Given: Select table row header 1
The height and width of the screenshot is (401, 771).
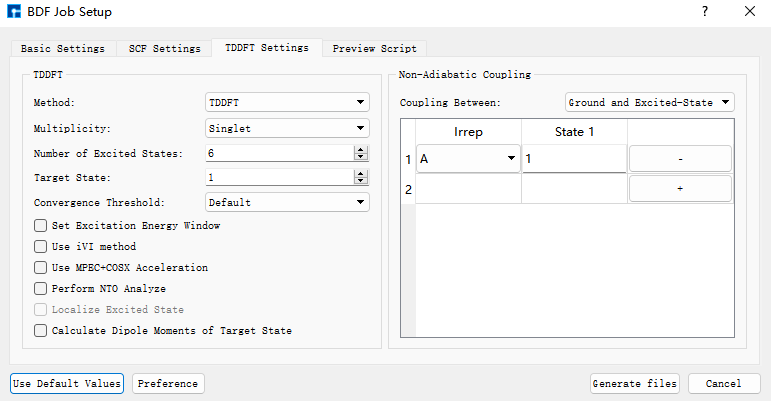Looking at the screenshot, I should pyautogui.click(x=408, y=159).
